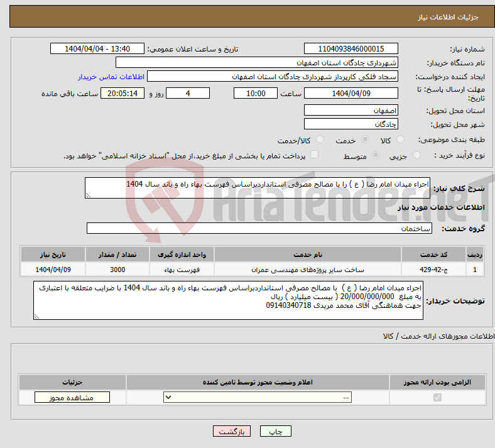Click the service group field ساختمان

(259, 228)
